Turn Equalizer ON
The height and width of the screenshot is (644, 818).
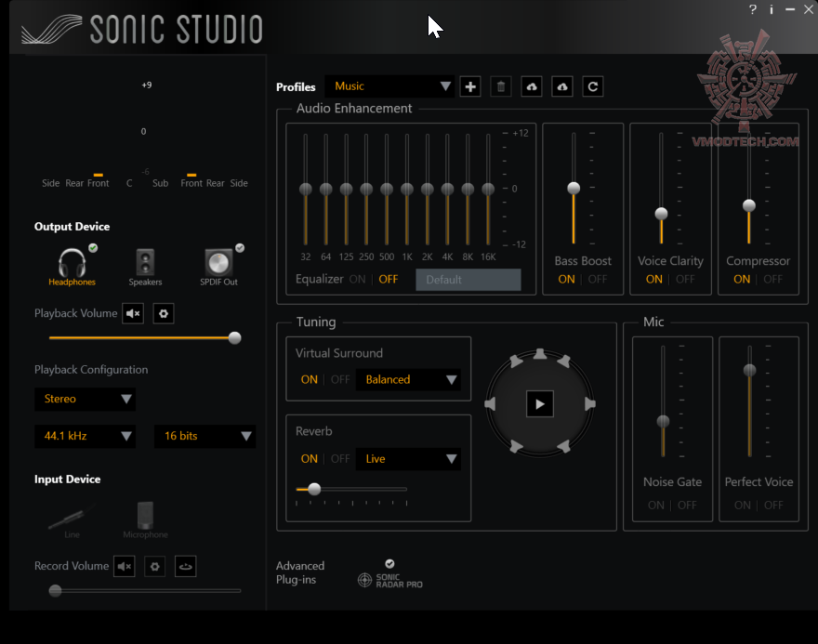pos(357,280)
